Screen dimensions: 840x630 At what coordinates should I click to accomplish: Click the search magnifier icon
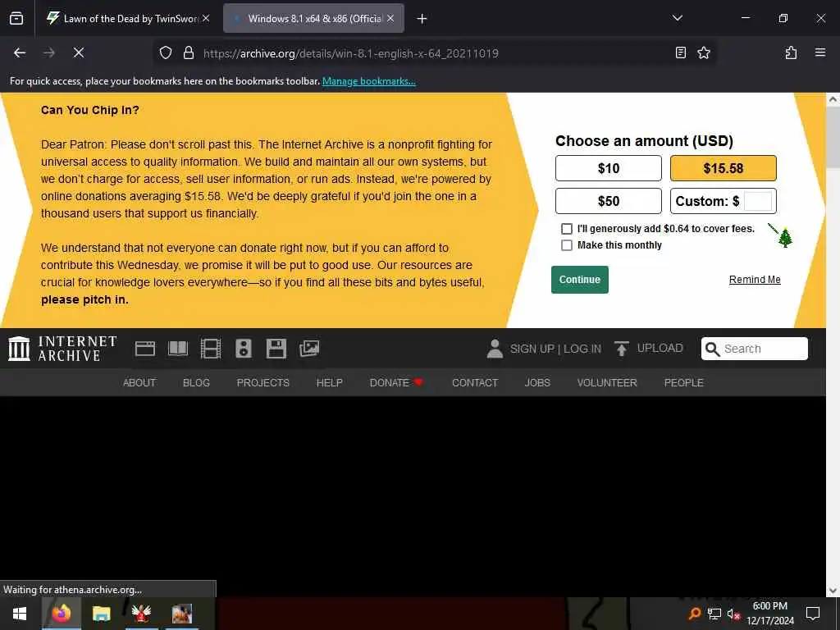(x=713, y=349)
